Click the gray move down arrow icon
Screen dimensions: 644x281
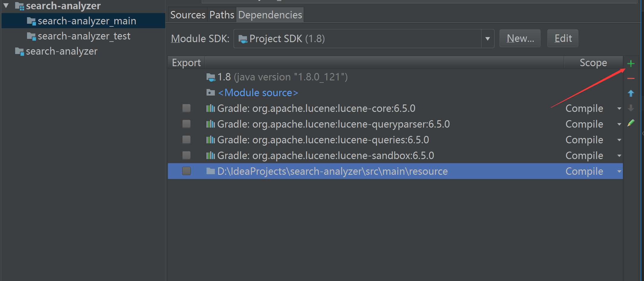[631, 108]
